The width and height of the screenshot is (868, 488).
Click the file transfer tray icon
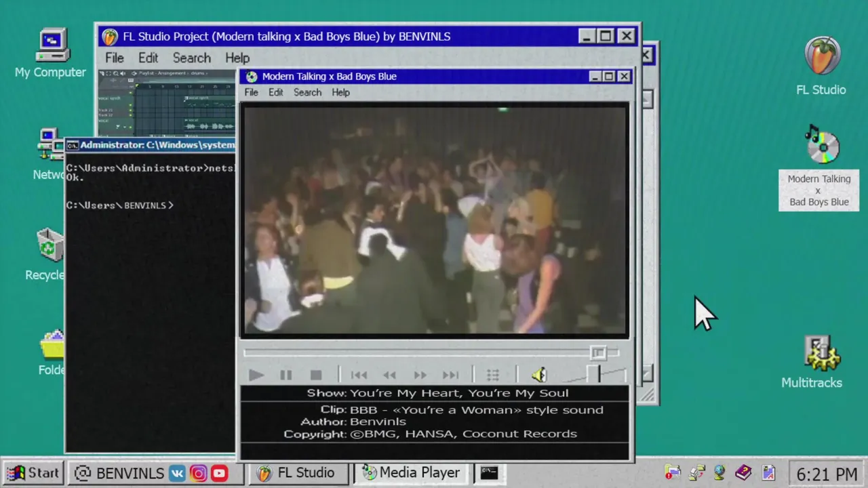click(x=696, y=472)
